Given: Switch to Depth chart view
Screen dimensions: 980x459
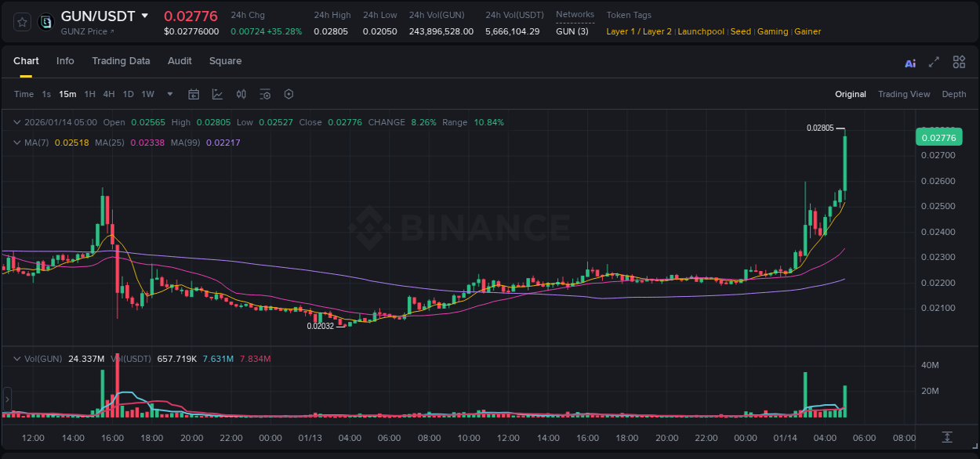Looking at the screenshot, I should (x=954, y=94).
